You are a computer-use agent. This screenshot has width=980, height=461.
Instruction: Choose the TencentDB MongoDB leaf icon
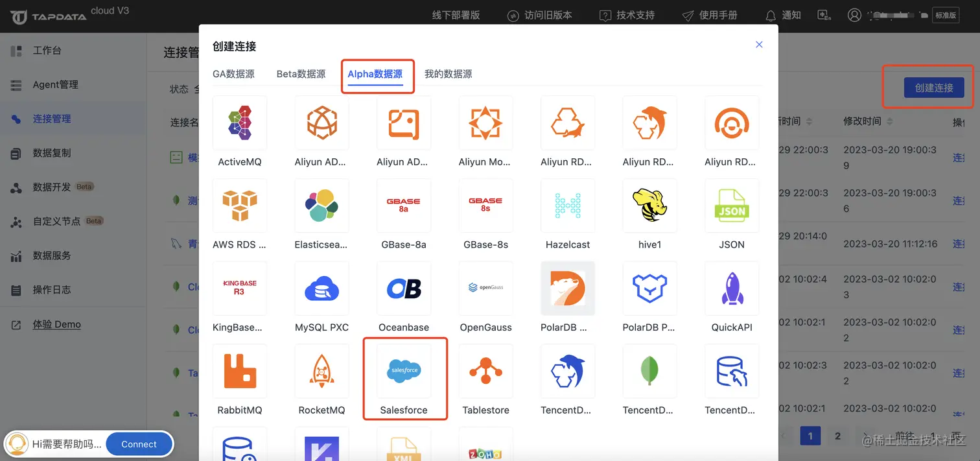tap(649, 372)
